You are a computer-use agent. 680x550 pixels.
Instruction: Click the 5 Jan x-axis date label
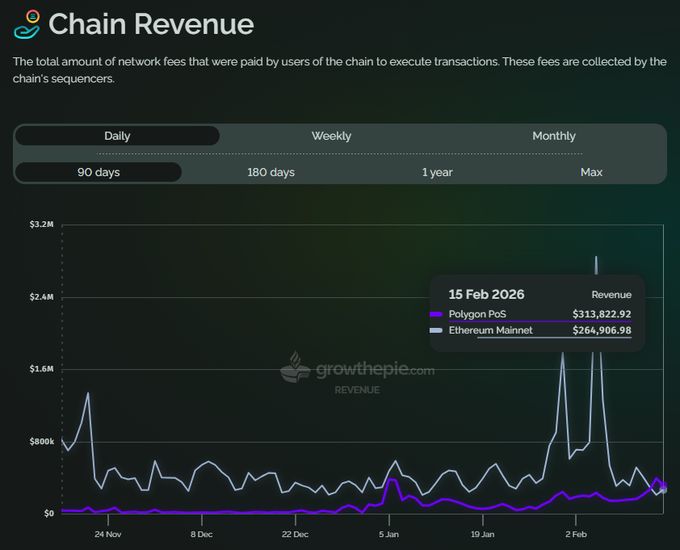point(391,534)
